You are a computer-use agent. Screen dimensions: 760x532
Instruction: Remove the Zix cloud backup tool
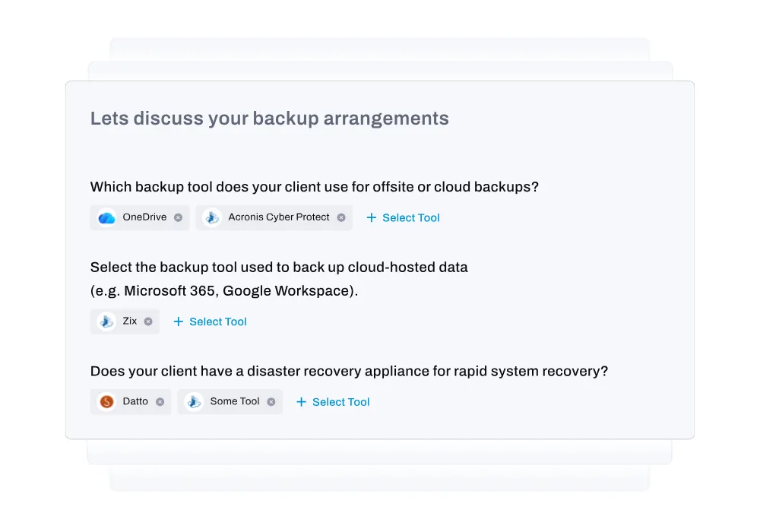tap(149, 321)
